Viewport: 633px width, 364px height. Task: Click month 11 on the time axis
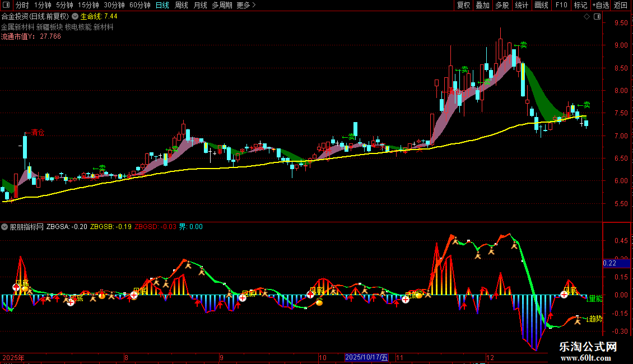[399, 357]
